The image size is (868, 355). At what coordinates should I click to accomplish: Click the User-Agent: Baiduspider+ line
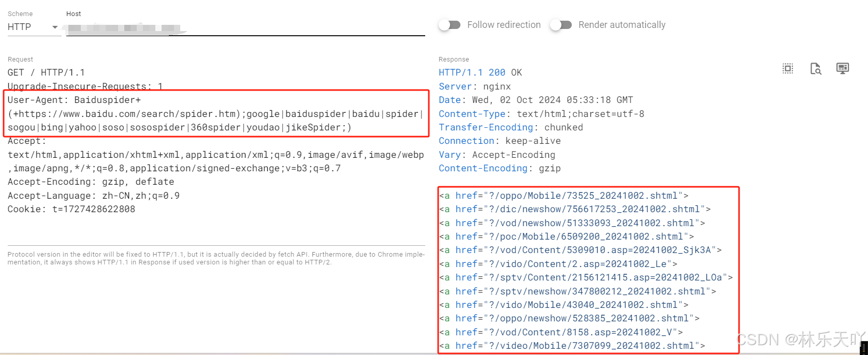coord(74,100)
